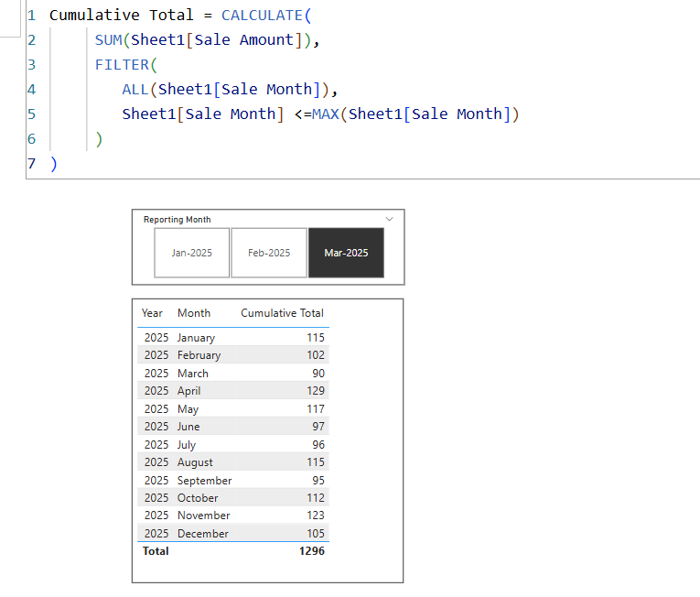
Task: Select the December row month cell
Action: (x=202, y=534)
